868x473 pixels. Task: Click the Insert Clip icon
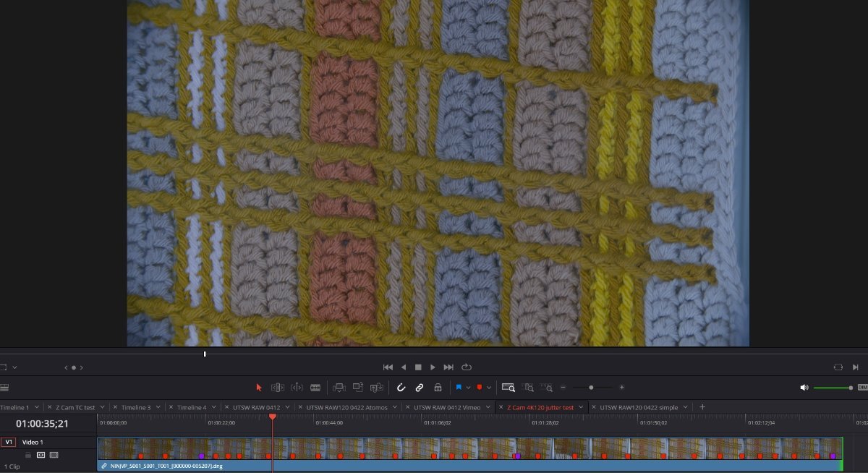tap(339, 388)
